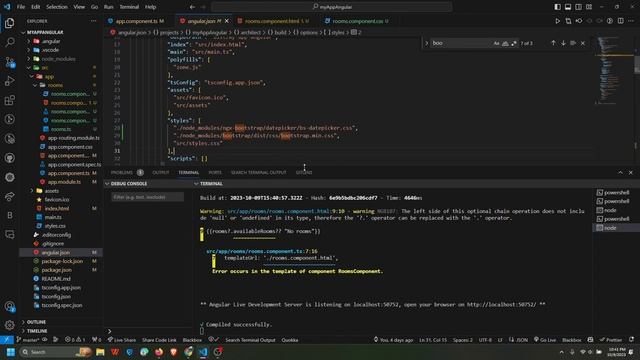Open the Search view in activity bar

pos(9,42)
